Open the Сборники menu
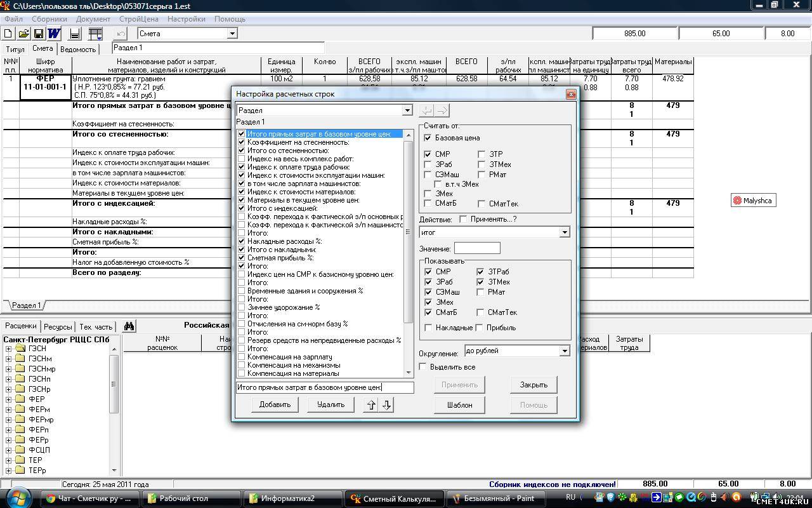The height and width of the screenshot is (508, 812). point(49,19)
